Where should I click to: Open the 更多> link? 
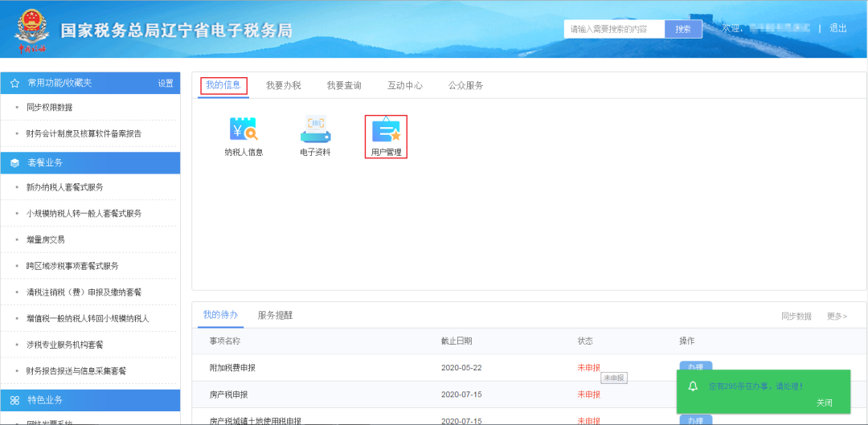click(837, 316)
